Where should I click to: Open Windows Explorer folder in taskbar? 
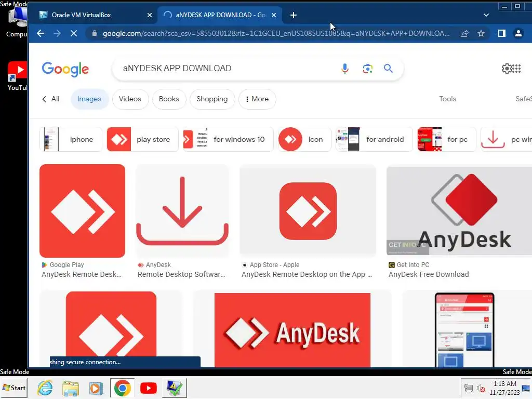(x=71, y=388)
